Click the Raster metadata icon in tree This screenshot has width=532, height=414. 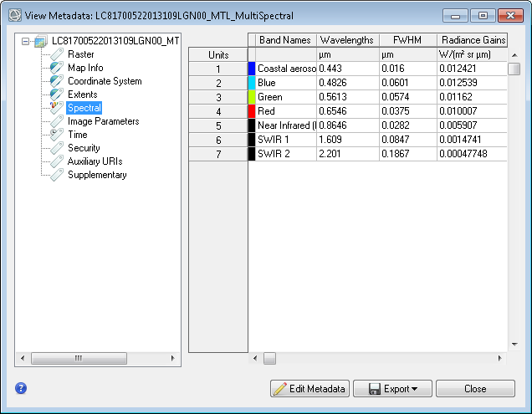pos(57,54)
